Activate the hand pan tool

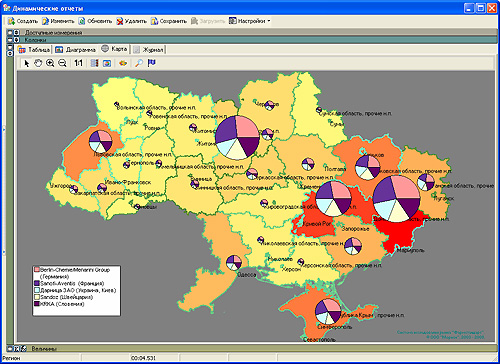38,63
